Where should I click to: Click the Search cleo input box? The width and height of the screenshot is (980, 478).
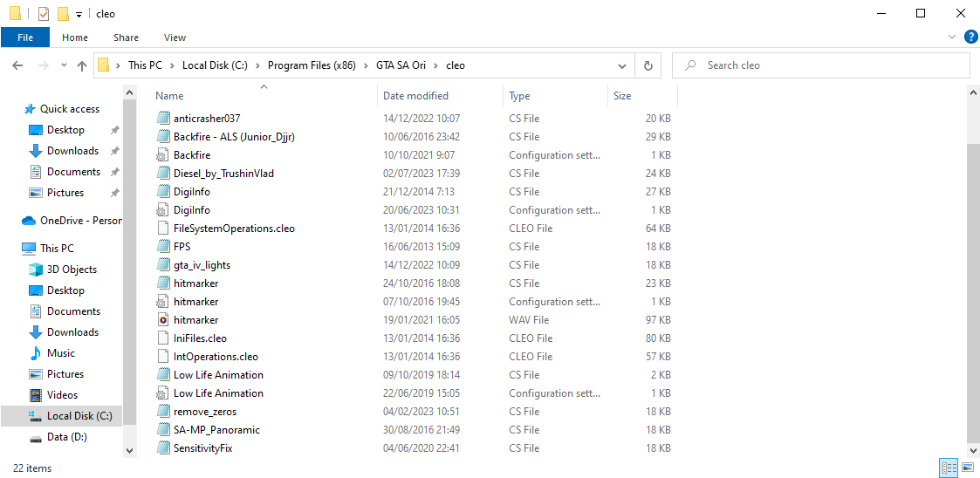(x=820, y=65)
